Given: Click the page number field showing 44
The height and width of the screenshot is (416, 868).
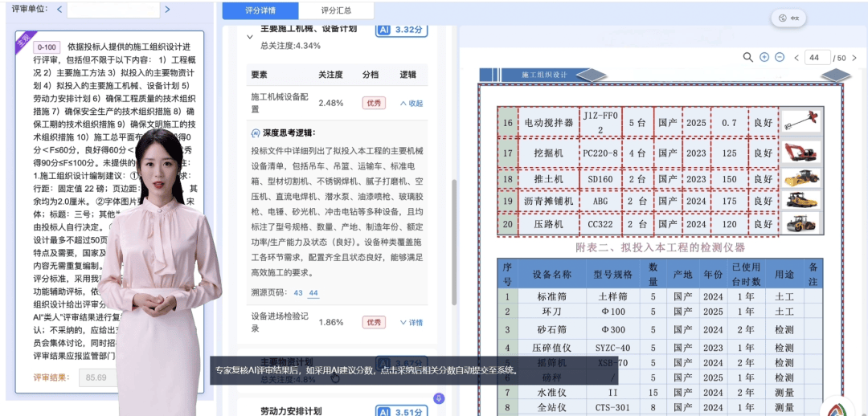Looking at the screenshot, I should pos(817,58).
